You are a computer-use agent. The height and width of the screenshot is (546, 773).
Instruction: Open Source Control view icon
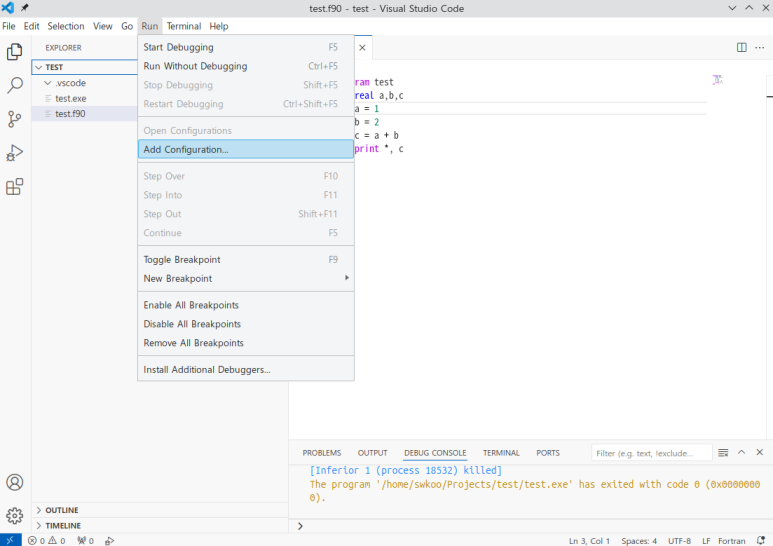pyautogui.click(x=15, y=119)
